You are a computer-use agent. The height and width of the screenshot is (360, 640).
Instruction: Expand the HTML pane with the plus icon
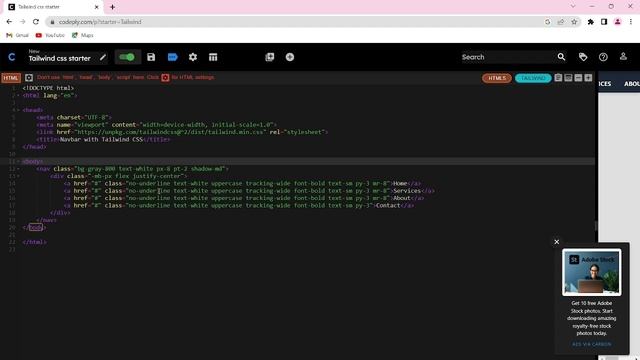[588, 78]
